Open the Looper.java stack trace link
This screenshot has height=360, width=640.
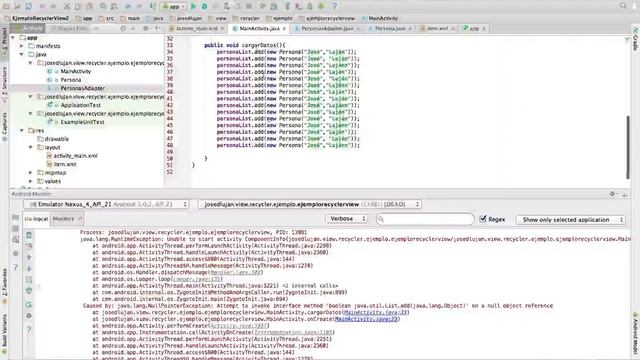click(x=197, y=279)
